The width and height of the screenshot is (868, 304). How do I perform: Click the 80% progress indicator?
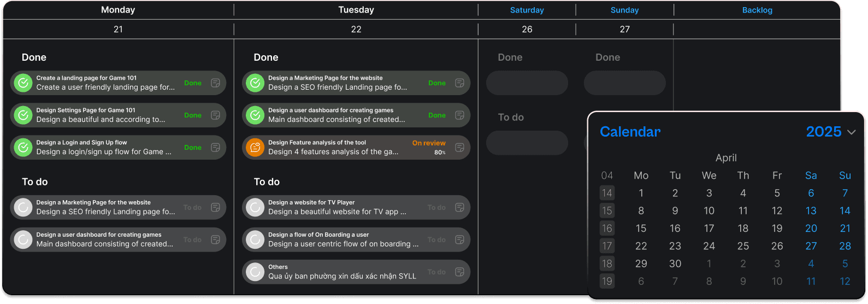point(440,153)
